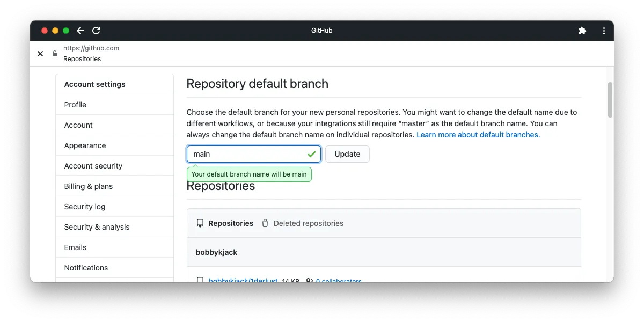Open Billing & plans settings

tap(87, 186)
